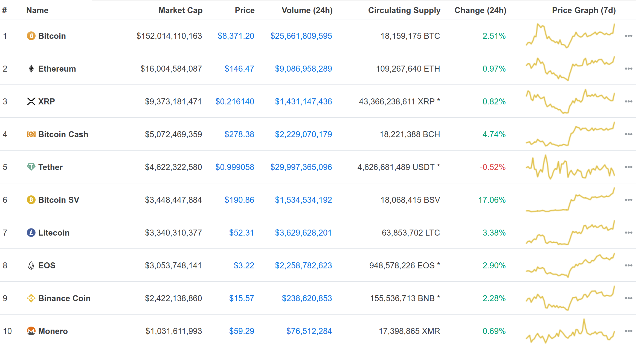Open the three-dot menu for Monero
The image size is (644, 346).
pyautogui.click(x=629, y=331)
